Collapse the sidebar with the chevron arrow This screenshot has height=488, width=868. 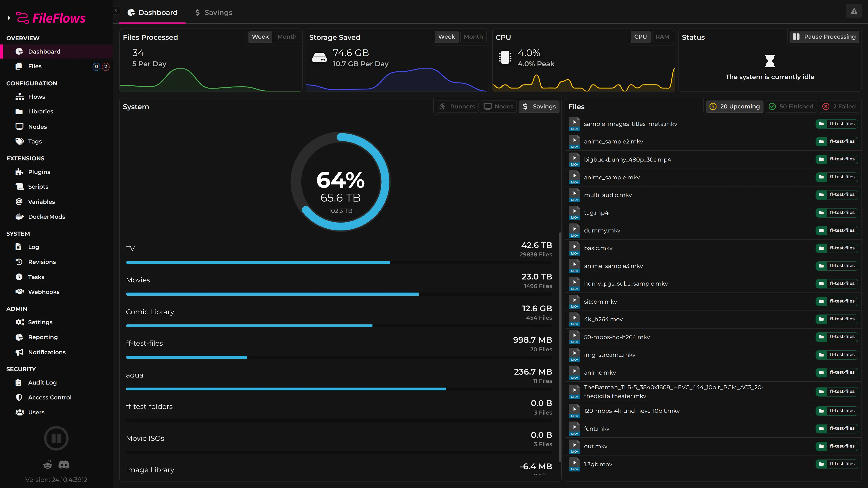(x=116, y=10)
